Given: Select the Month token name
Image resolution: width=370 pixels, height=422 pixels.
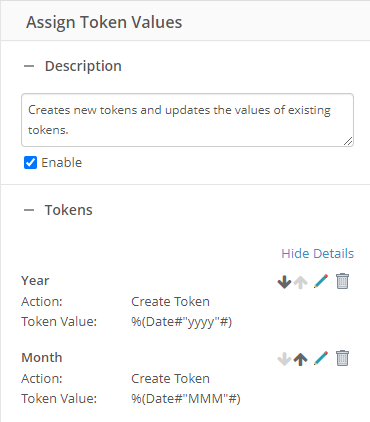Looking at the screenshot, I should pos(42,358).
